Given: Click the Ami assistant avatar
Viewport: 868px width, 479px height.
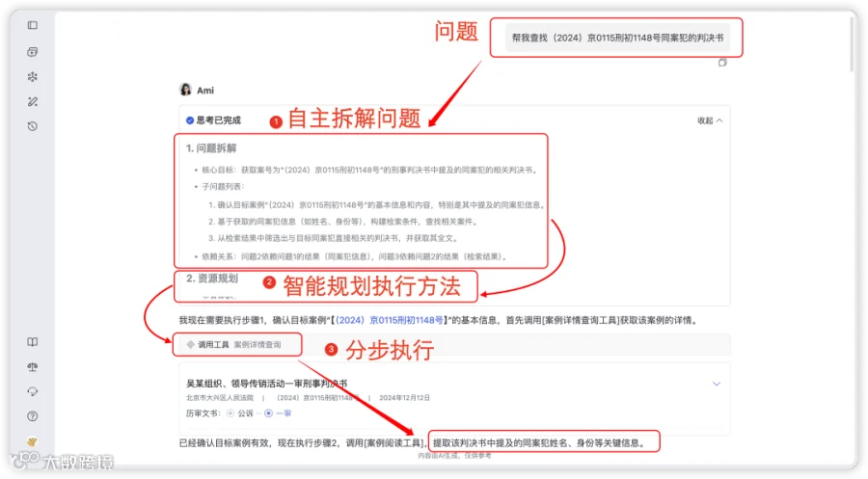Looking at the screenshot, I should [185, 90].
